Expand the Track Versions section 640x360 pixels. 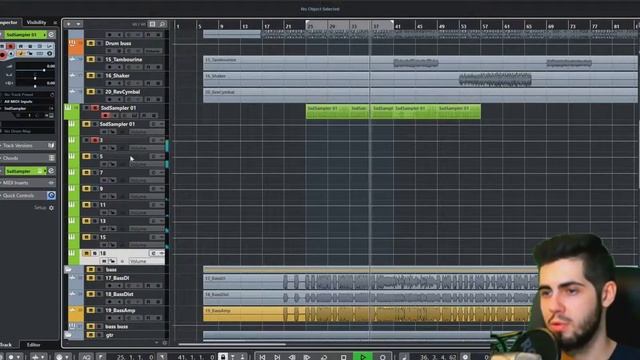pos(18,145)
